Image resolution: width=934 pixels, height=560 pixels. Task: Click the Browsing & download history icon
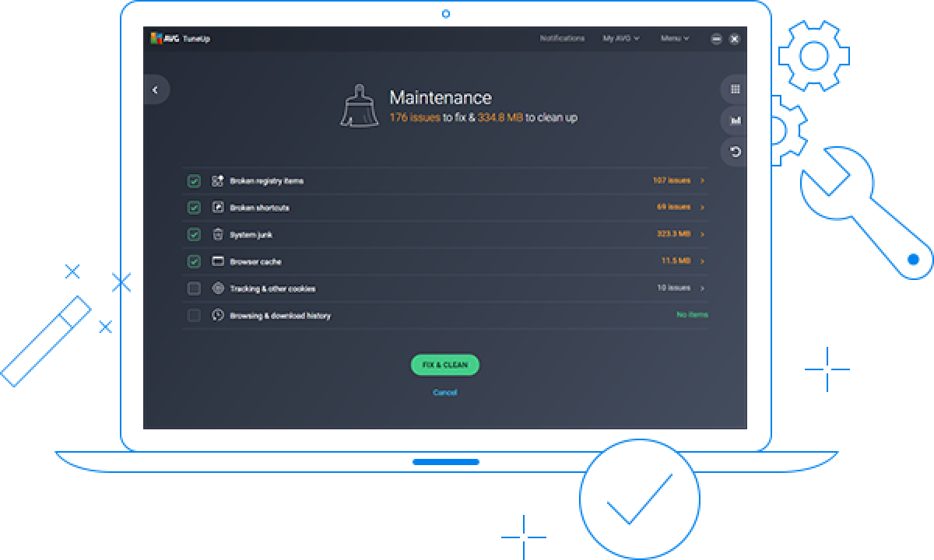[x=218, y=316]
